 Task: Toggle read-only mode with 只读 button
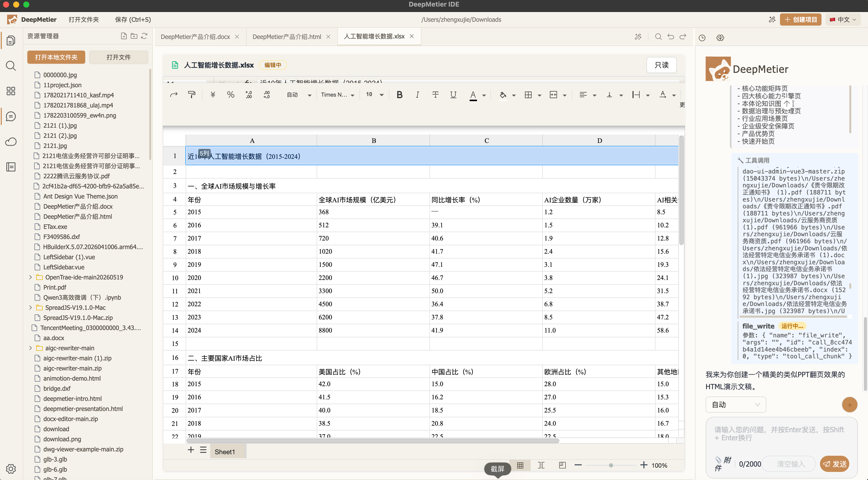661,65
